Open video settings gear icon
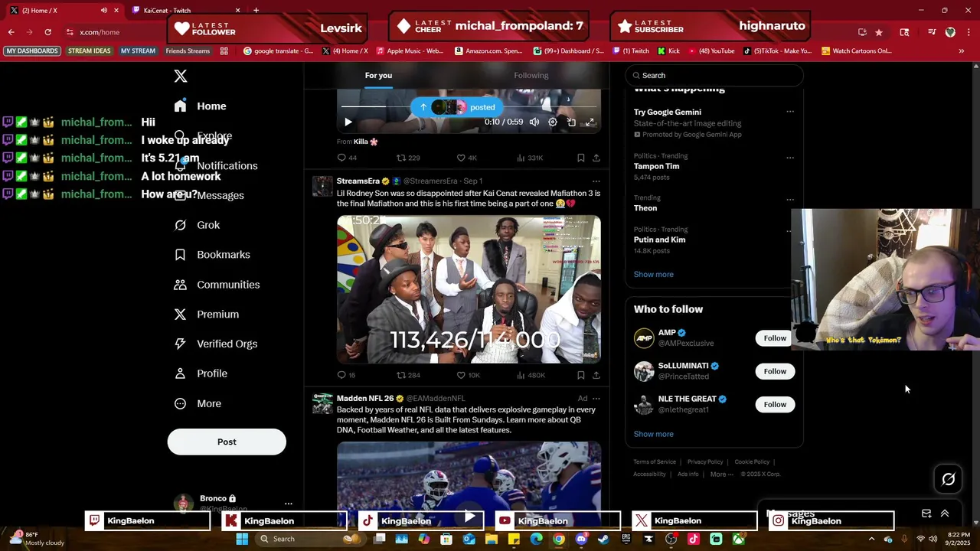Viewport: 980px width, 551px height. click(553, 122)
